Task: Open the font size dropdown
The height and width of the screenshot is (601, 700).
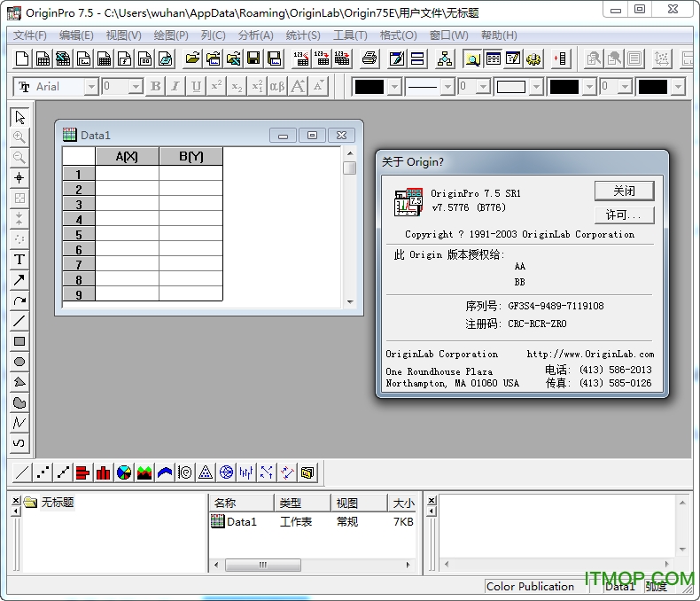Action: pos(136,86)
